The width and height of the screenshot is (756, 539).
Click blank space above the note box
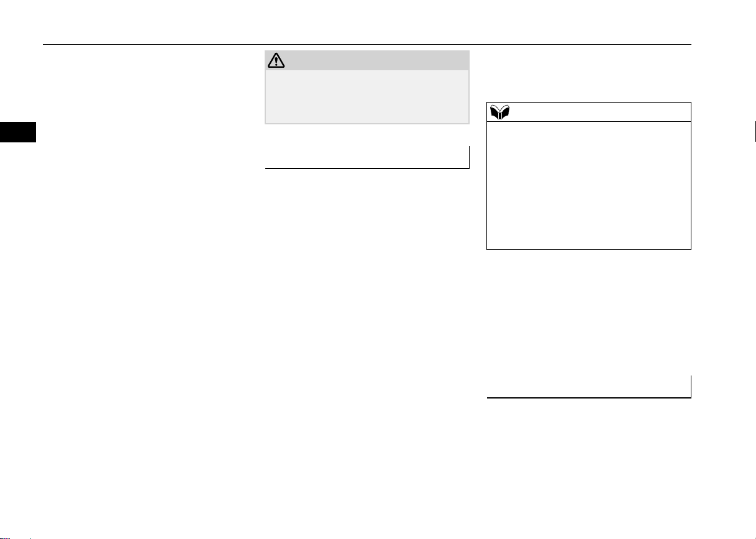588,75
